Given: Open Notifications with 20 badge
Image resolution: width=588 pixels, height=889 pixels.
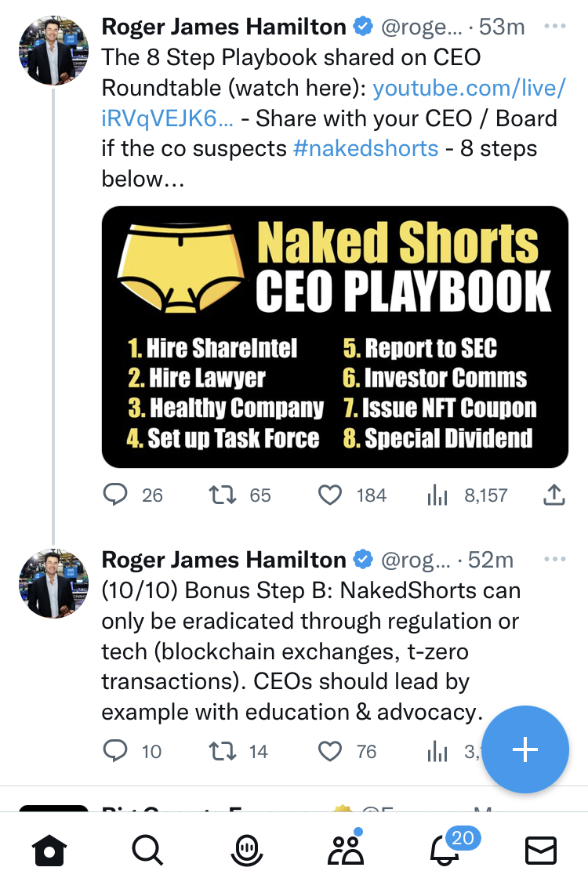Looking at the screenshot, I should [445, 850].
